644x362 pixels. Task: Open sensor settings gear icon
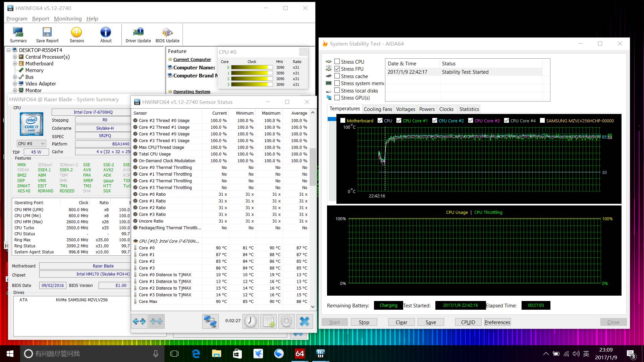coord(286,321)
